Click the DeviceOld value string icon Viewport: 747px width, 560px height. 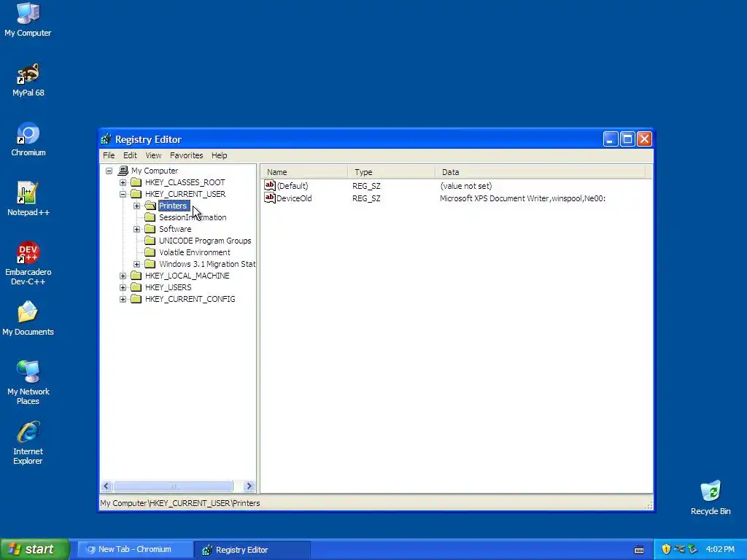[x=270, y=198]
